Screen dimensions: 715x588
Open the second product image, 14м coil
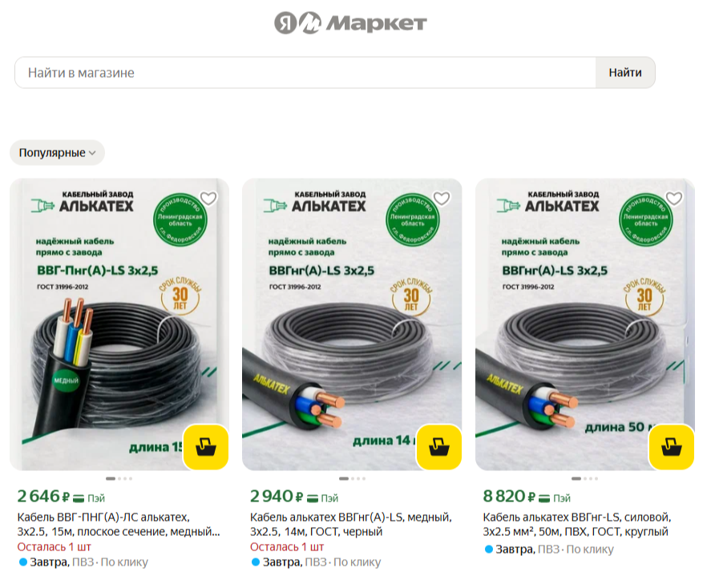coord(352,324)
